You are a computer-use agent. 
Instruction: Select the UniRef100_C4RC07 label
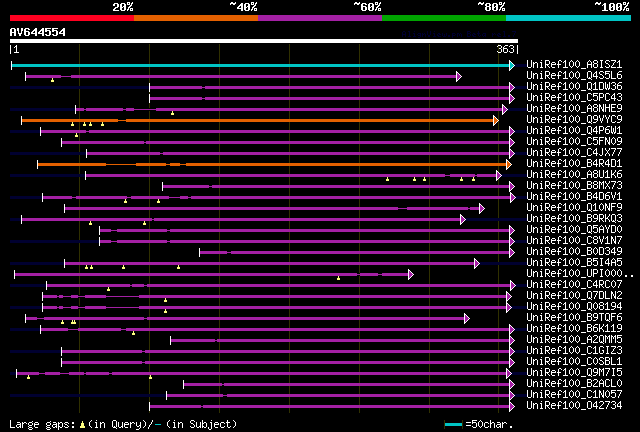click(574, 285)
